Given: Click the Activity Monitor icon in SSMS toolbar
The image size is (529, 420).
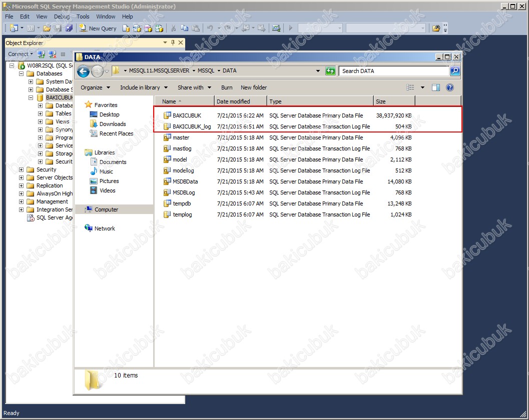Looking at the screenshot, I should [276, 28].
